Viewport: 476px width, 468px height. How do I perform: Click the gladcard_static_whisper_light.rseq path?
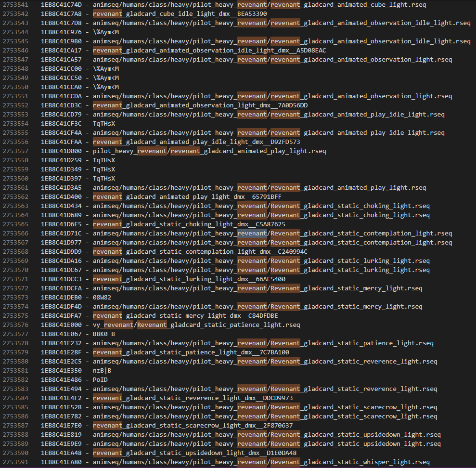point(366,462)
